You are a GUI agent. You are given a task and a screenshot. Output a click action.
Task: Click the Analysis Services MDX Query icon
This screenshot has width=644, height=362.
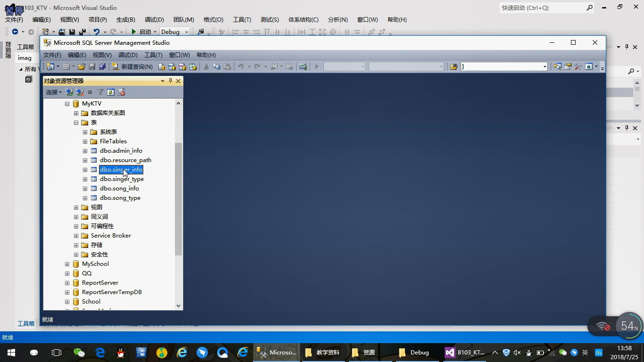click(x=172, y=66)
